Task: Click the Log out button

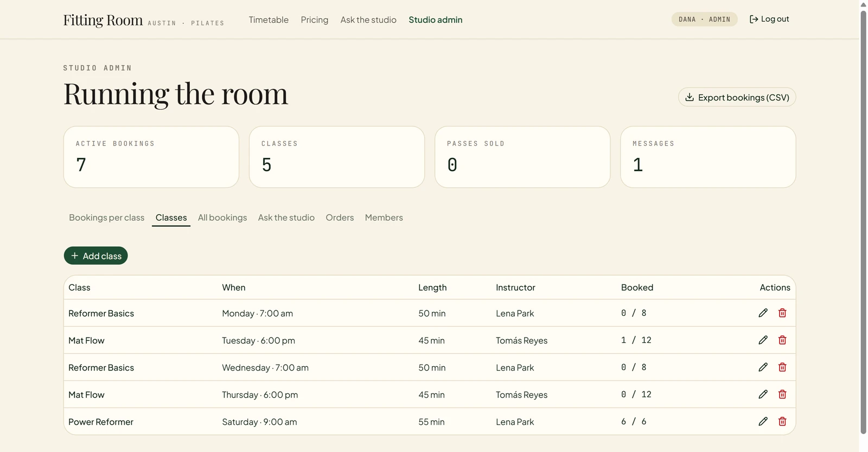Action: 769,19
